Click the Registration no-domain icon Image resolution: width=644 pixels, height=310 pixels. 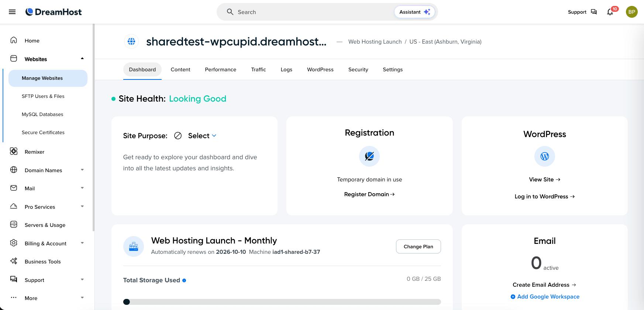coord(369,156)
